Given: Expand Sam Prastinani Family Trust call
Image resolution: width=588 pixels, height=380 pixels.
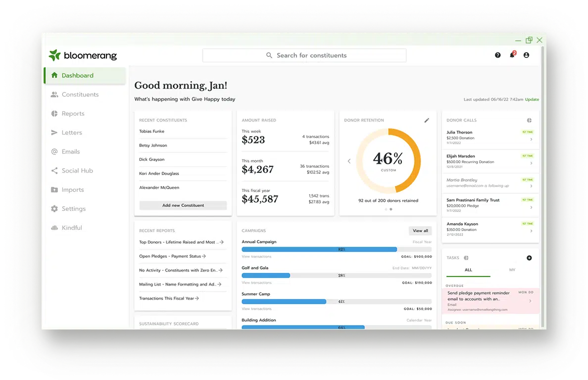Looking at the screenshot, I should [532, 207].
